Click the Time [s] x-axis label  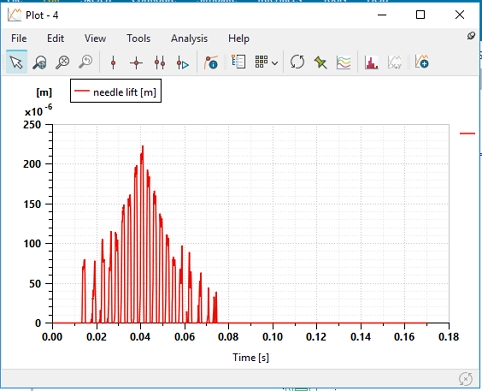[251, 358]
